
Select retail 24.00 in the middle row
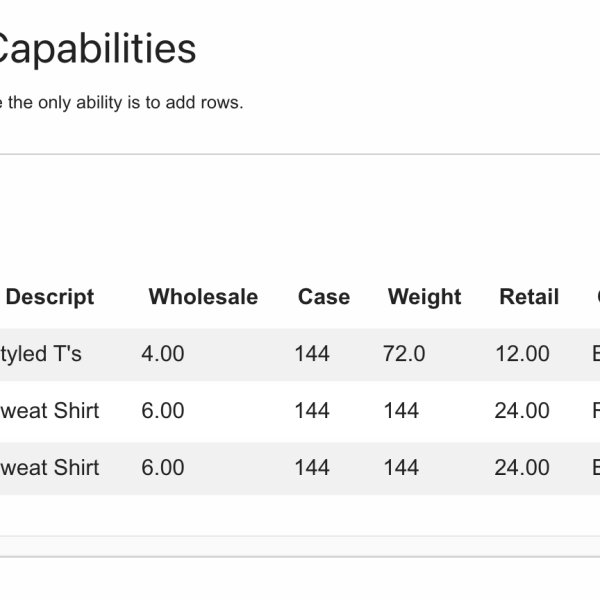522,410
